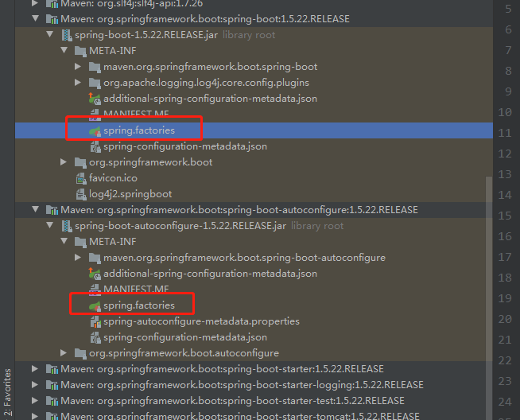Click the jar icon of spring-boot-1.5.22.RELEASE.jar
Screen dimensions: 520x420
pyautogui.click(x=67, y=35)
